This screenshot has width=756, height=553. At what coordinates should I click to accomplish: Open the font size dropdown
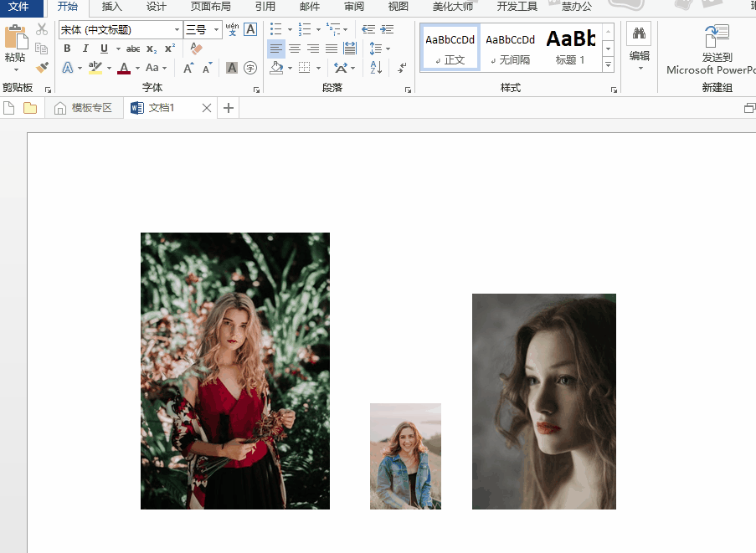click(x=217, y=30)
